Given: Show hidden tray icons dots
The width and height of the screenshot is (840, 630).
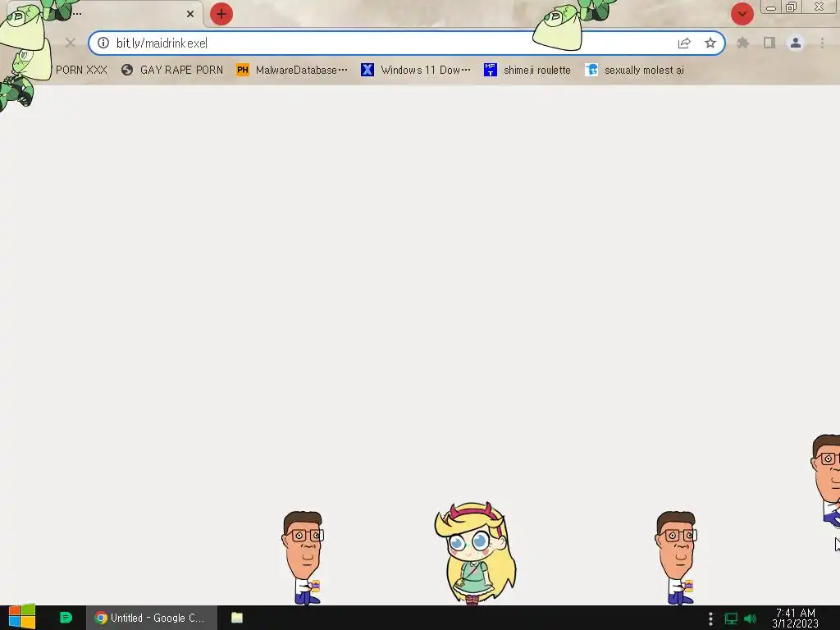Looking at the screenshot, I should [x=710, y=619].
